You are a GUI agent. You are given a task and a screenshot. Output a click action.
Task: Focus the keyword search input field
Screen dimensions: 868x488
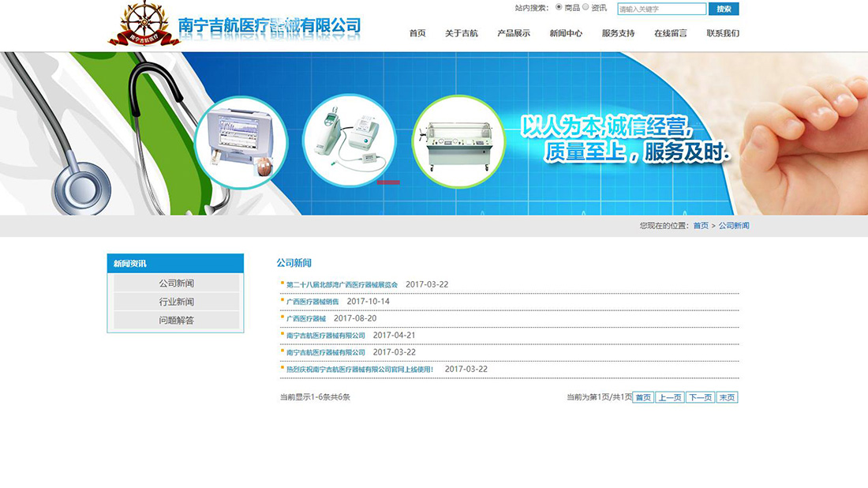pyautogui.click(x=661, y=9)
